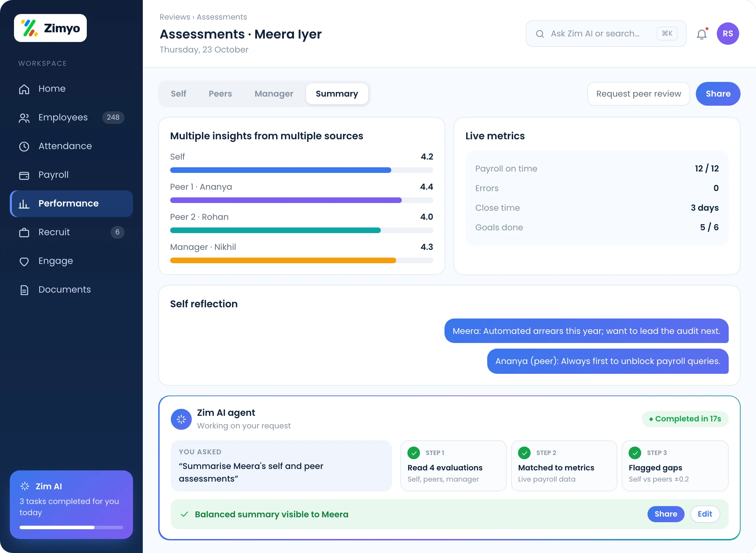Viewport: 756px width, 553px height.
Task: Click the Errors 0 value
Action: [716, 188]
